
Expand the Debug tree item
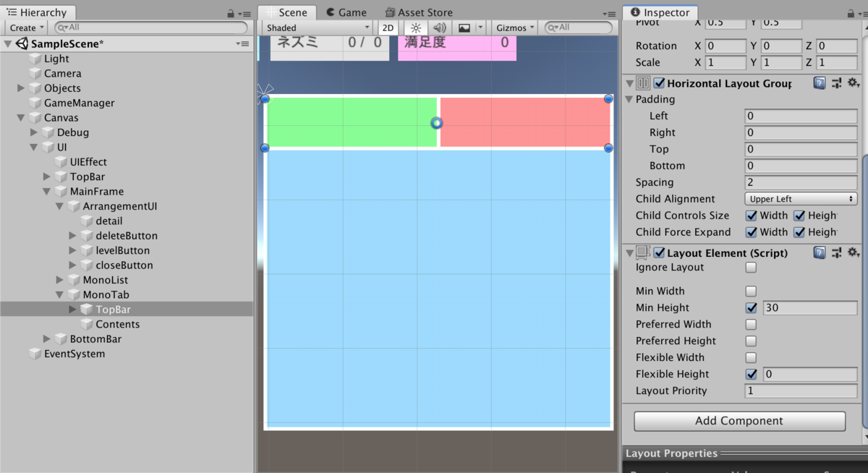34,132
